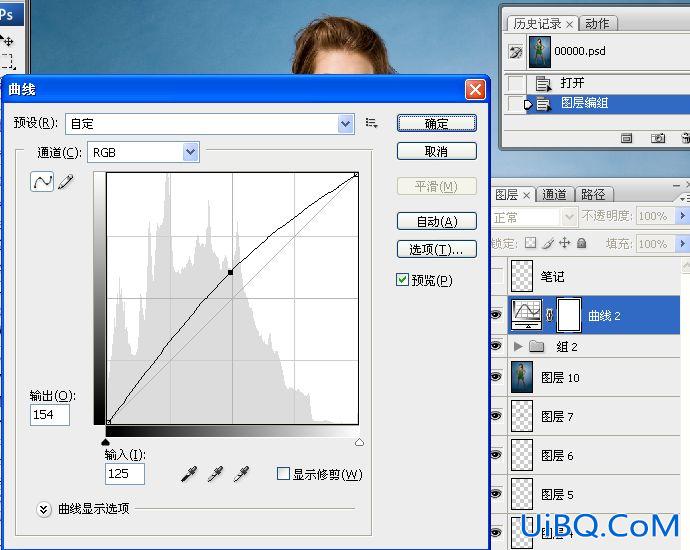Select the Move tool in toolbar
Viewport: 690px width, 550px height.
pyautogui.click(x=7, y=41)
